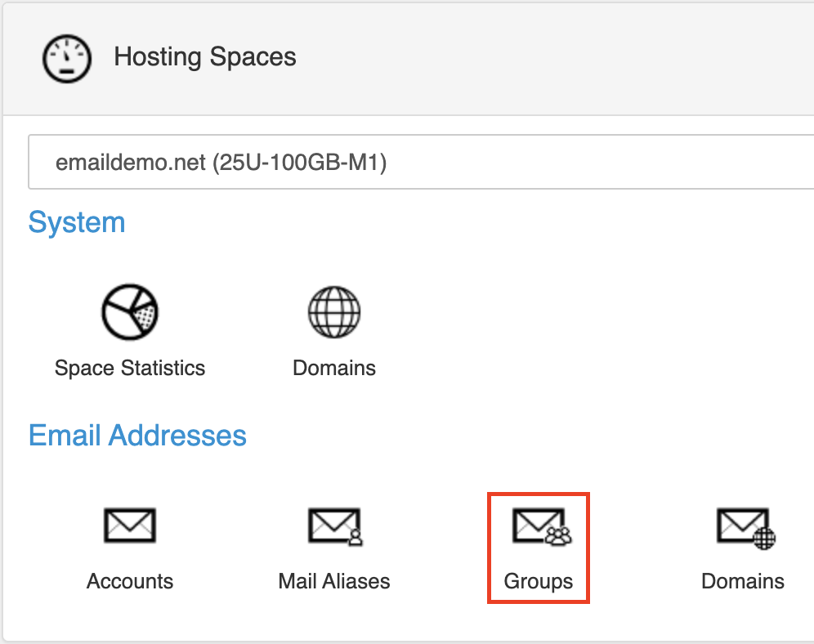Select the System section heading
814x644 pixels.
click(x=77, y=222)
